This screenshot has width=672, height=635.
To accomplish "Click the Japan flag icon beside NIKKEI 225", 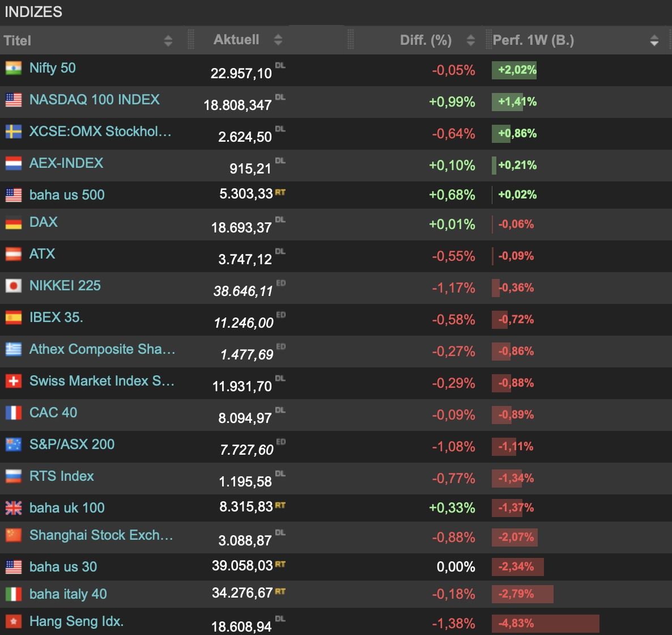I will tap(14, 286).
